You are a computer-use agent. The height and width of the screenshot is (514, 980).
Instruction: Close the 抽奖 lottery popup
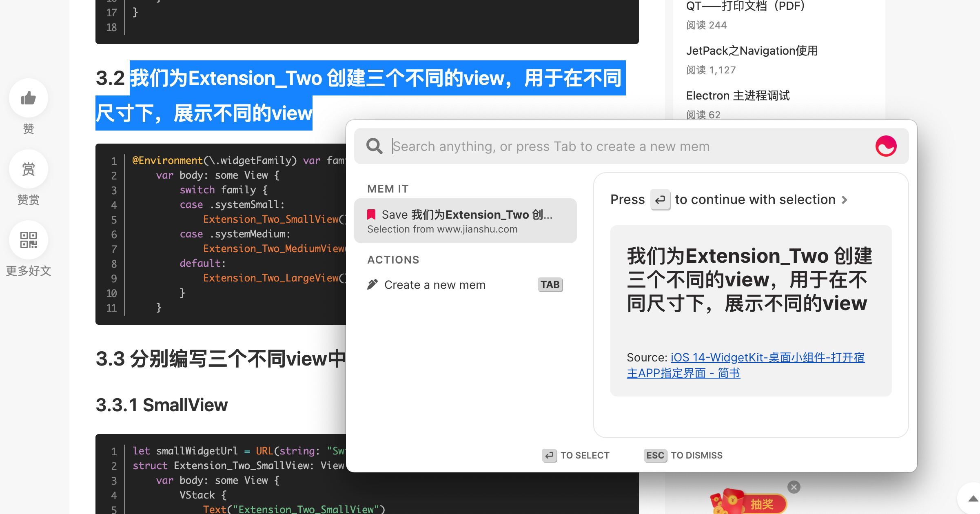tap(794, 487)
